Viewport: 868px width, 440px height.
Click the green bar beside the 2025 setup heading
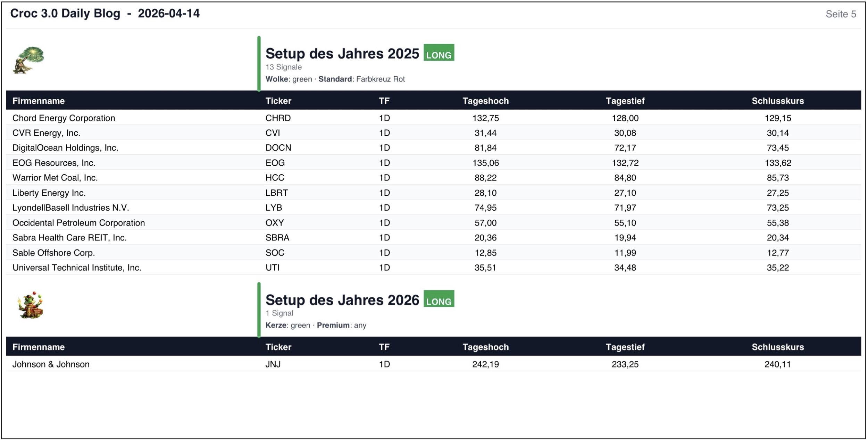pyautogui.click(x=259, y=64)
